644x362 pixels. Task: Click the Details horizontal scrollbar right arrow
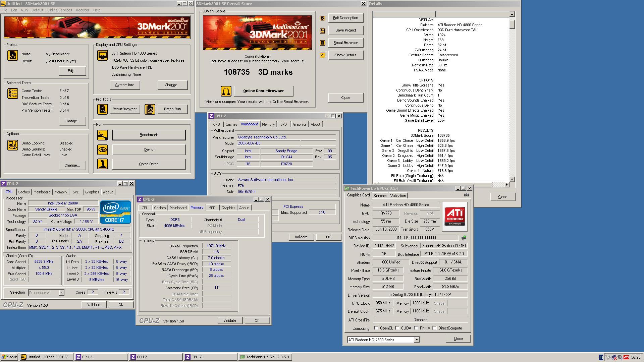[x=506, y=185]
